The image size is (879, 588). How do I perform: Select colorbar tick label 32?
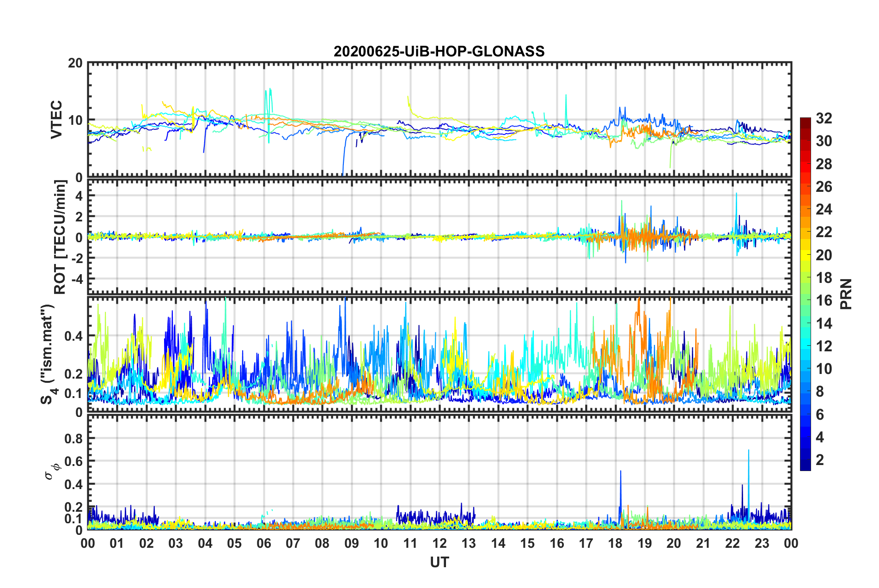tap(824, 118)
